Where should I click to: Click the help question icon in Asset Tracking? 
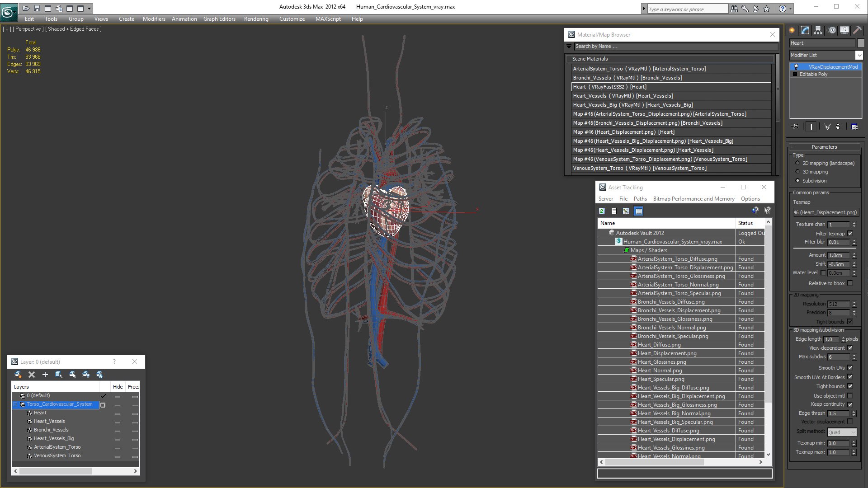755,211
